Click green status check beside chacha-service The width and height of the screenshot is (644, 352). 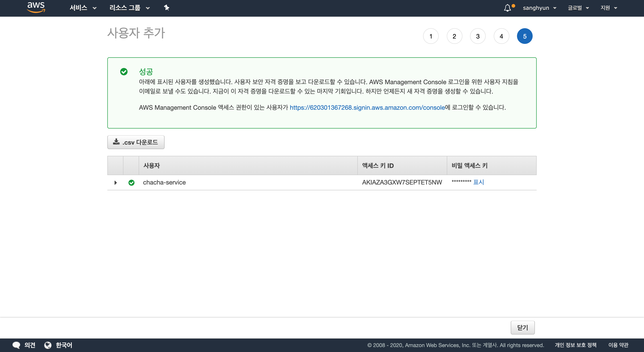[x=131, y=183]
